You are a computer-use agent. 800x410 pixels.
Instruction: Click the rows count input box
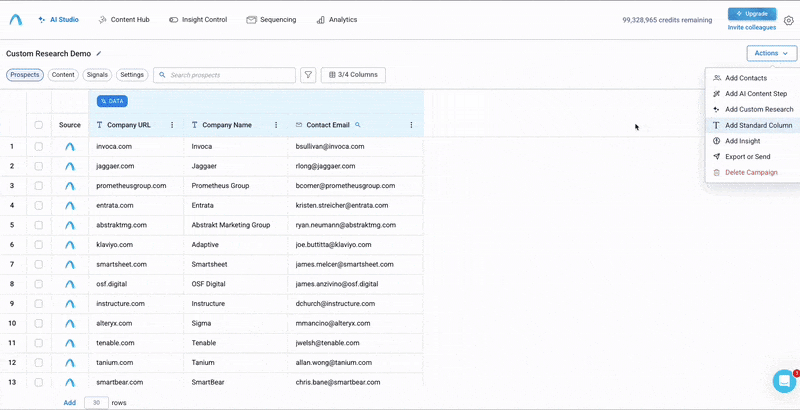click(96, 403)
